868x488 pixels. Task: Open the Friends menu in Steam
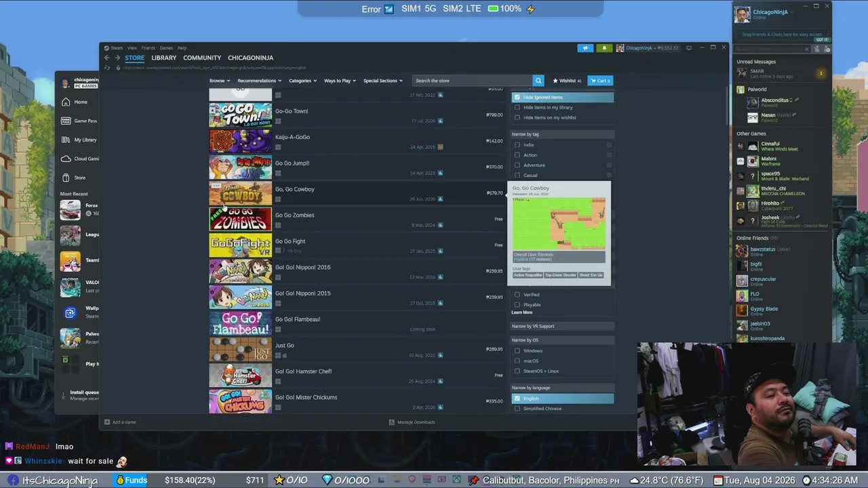[149, 48]
